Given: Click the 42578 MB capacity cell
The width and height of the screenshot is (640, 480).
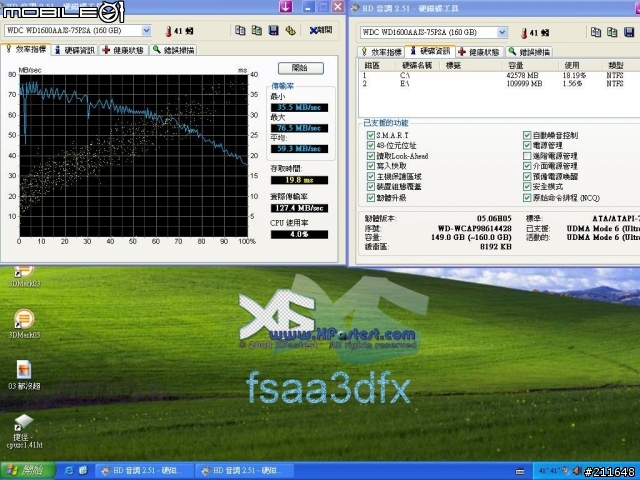Looking at the screenshot, I should click(522, 76).
